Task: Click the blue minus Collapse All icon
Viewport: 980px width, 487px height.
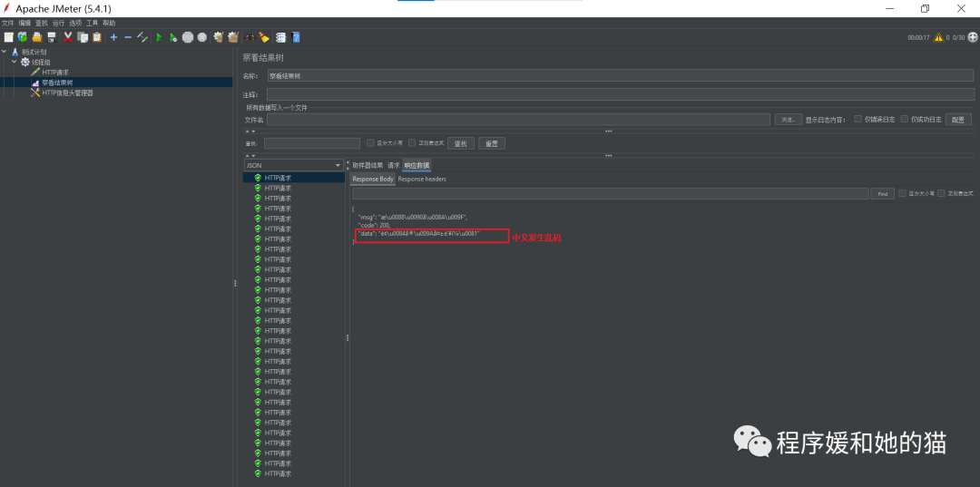Action: point(128,37)
